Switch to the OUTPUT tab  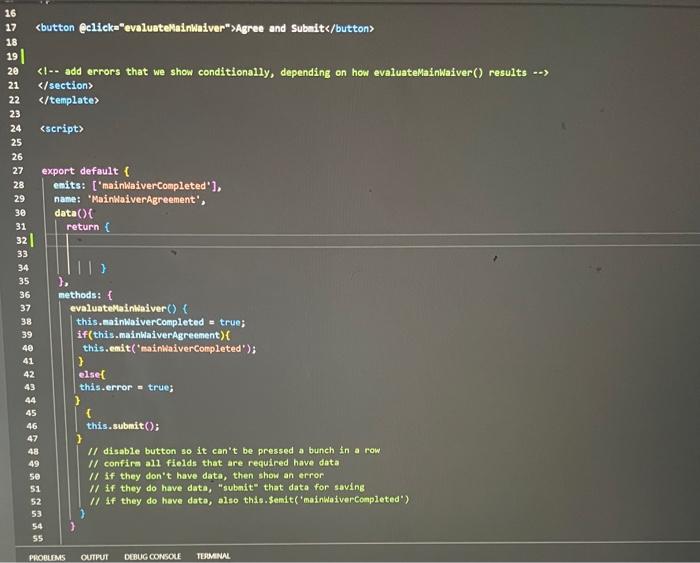pyautogui.click(x=94, y=557)
